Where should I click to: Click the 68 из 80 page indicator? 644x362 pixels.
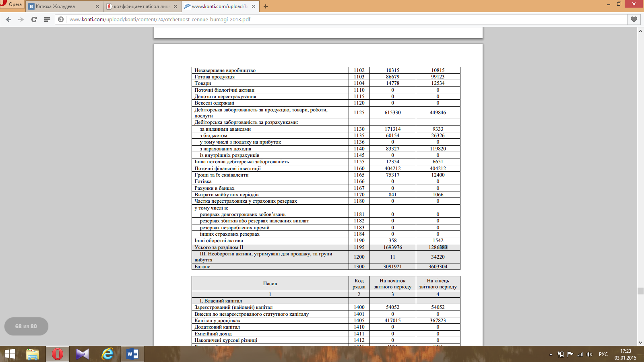(26, 326)
